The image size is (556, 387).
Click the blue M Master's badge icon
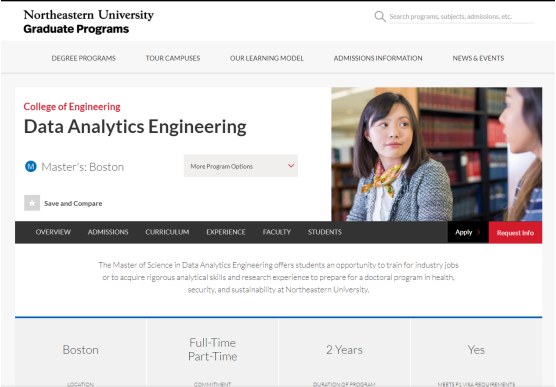[31, 166]
